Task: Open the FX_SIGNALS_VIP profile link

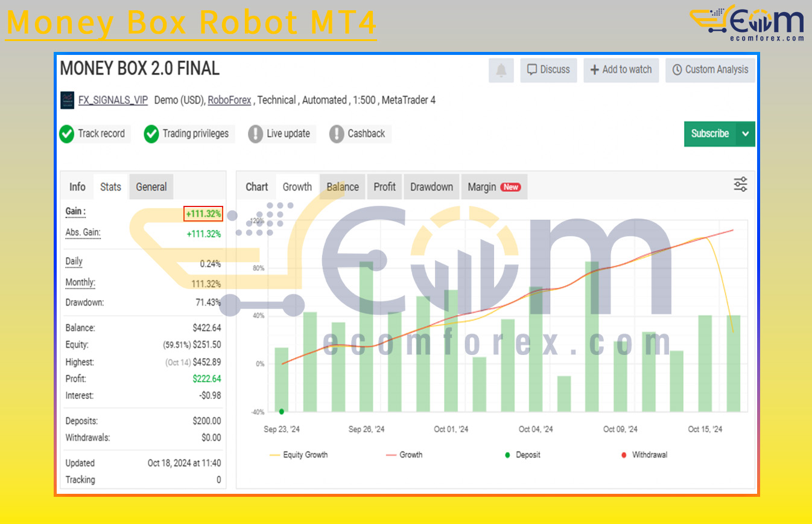Action: (x=113, y=100)
